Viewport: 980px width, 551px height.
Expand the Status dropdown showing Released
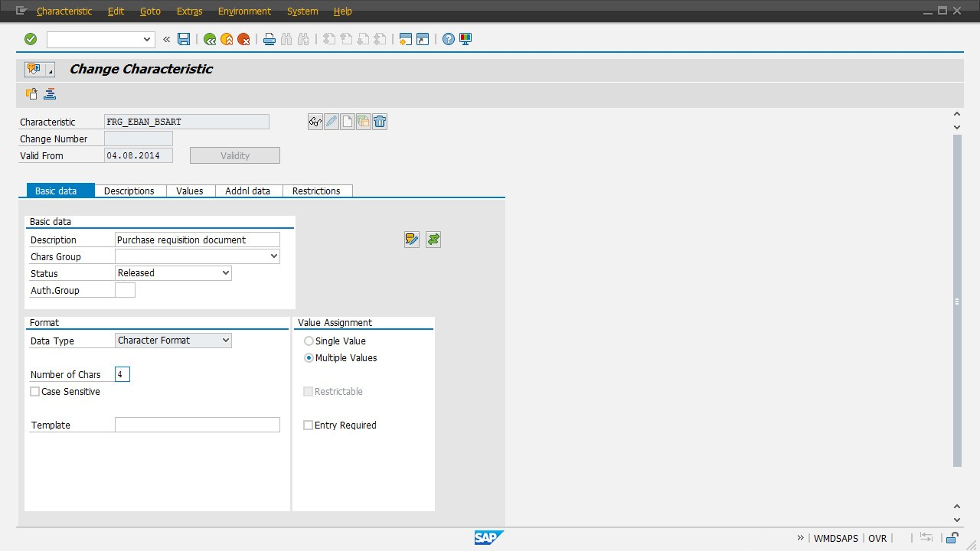click(225, 273)
